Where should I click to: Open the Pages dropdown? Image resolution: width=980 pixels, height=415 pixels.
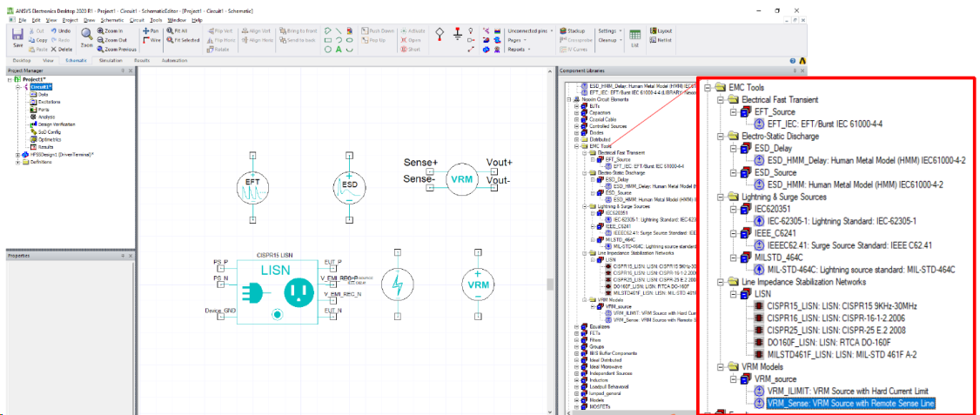[x=517, y=40]
